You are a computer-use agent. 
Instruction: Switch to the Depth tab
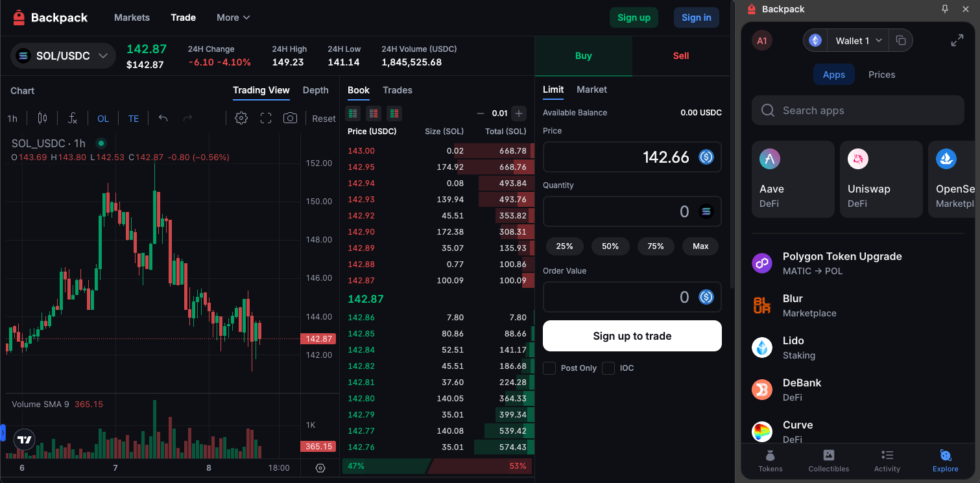coord(316,90)
